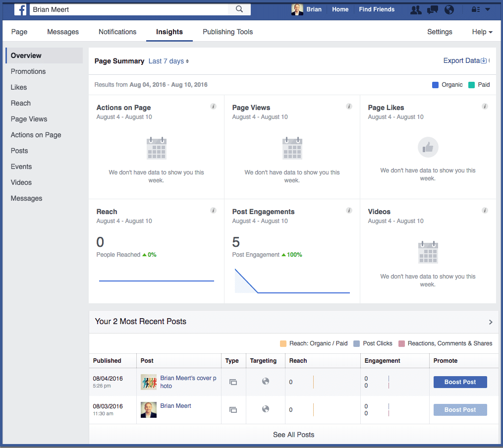
Task: Click the Post Clicks legend swatch
Action: 356,344
